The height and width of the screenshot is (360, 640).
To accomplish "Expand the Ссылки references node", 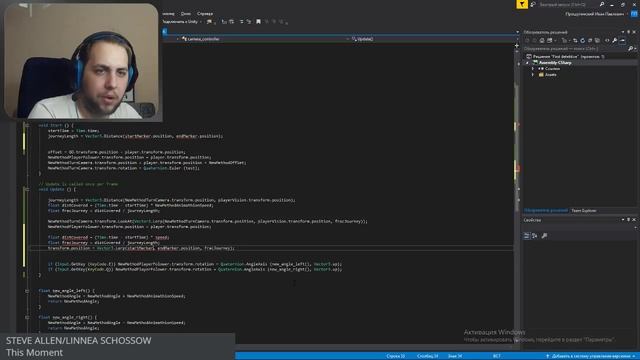I will [x=533, y=69].
